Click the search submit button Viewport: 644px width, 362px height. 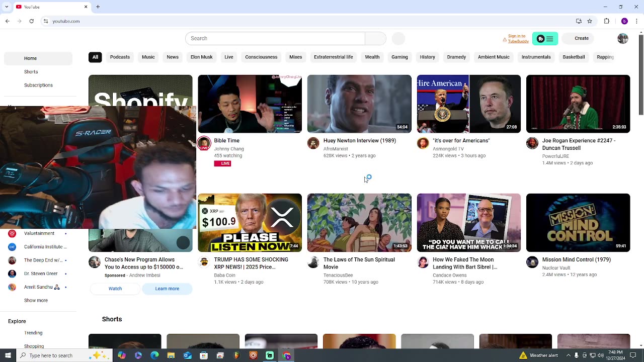point(375,38)
